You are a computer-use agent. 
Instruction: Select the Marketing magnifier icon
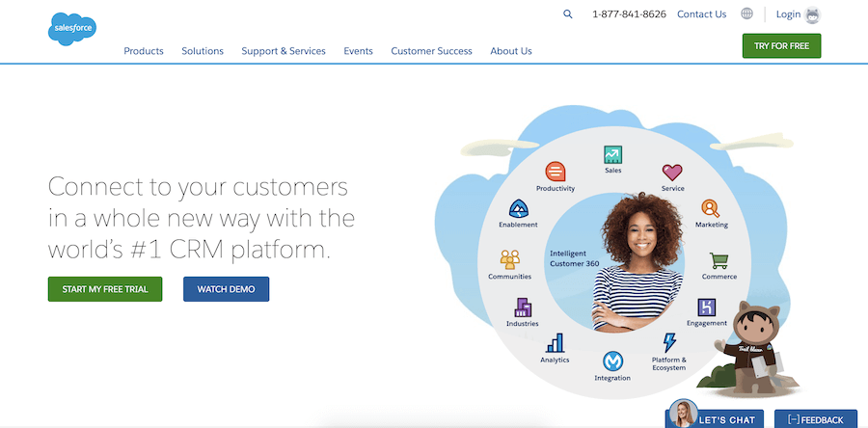(x=711, y=208)
